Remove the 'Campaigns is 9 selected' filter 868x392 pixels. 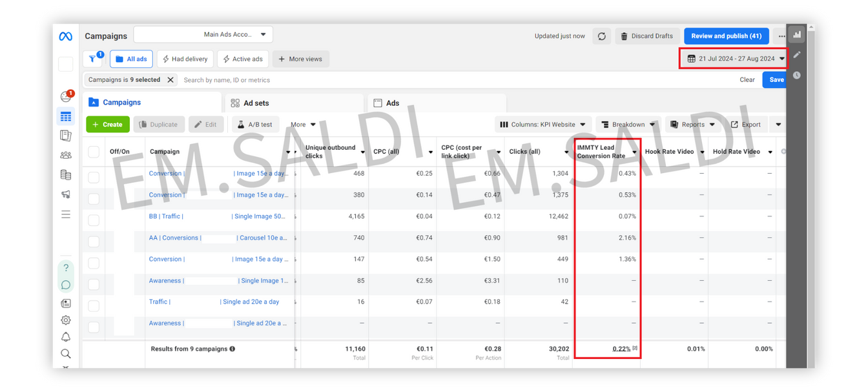coord(170,80)
